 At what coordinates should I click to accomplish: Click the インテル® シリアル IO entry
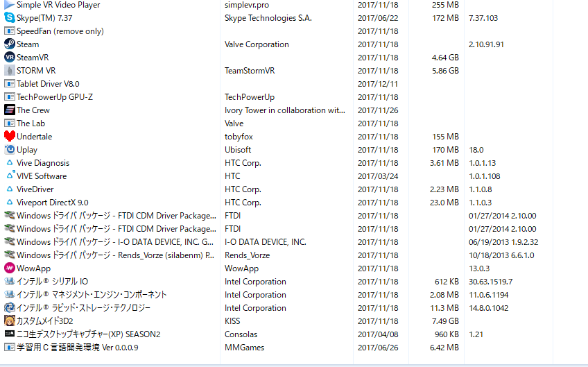53,282
